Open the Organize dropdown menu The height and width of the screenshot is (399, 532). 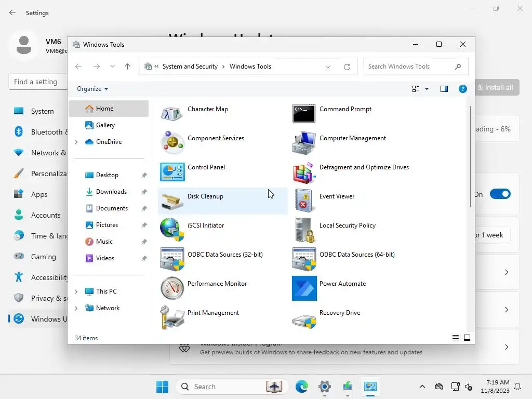point(92,89)
